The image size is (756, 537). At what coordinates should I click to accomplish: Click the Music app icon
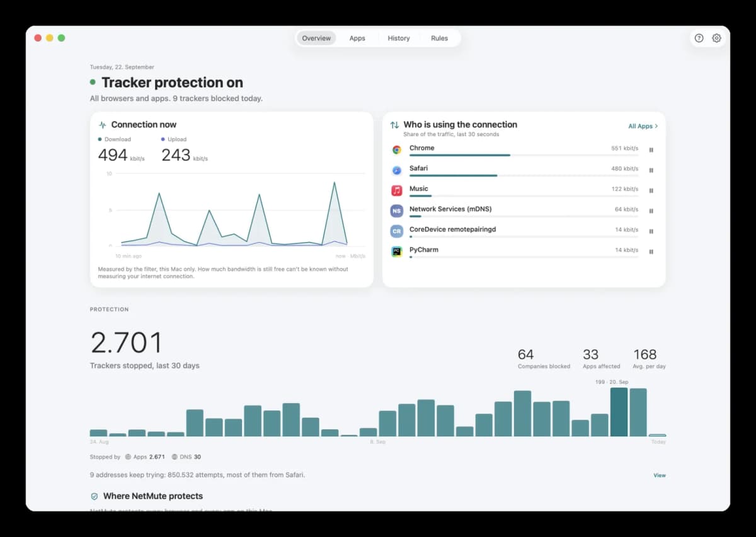[x=396, y=190]
